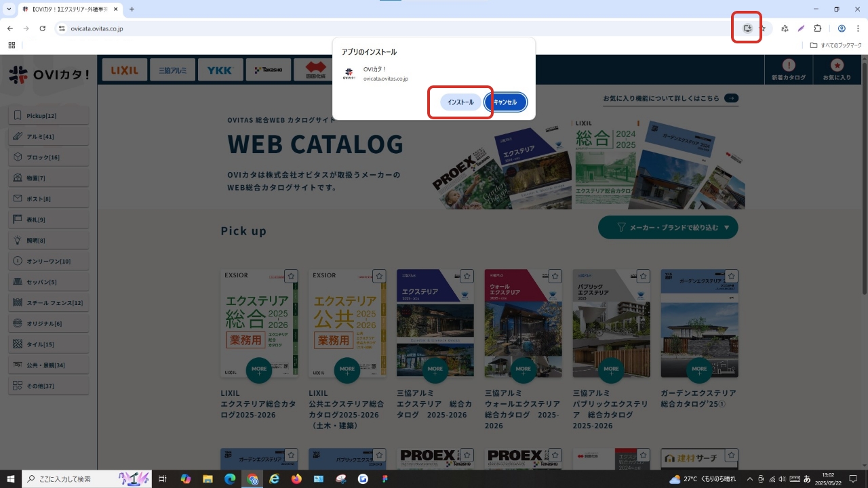View site information icon beside URL
The height and width of the screenshot is (488, 868).
(x=61, y=28)
